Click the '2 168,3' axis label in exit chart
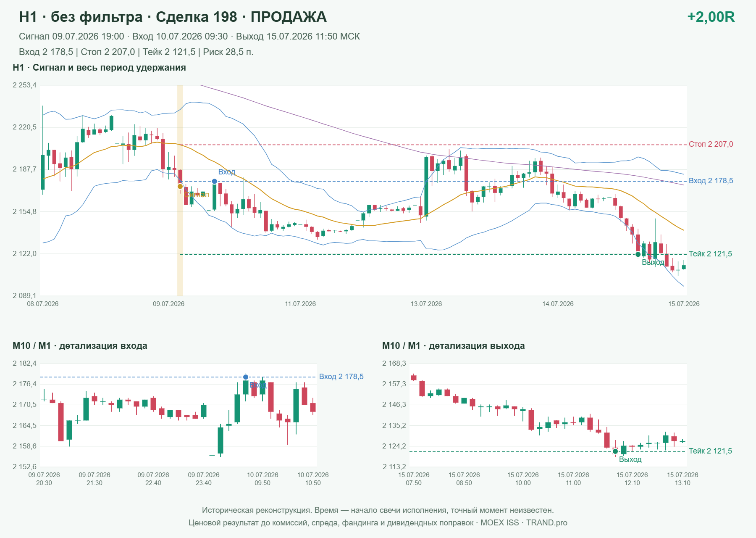 pyautogui.click(x=394, y=364)
